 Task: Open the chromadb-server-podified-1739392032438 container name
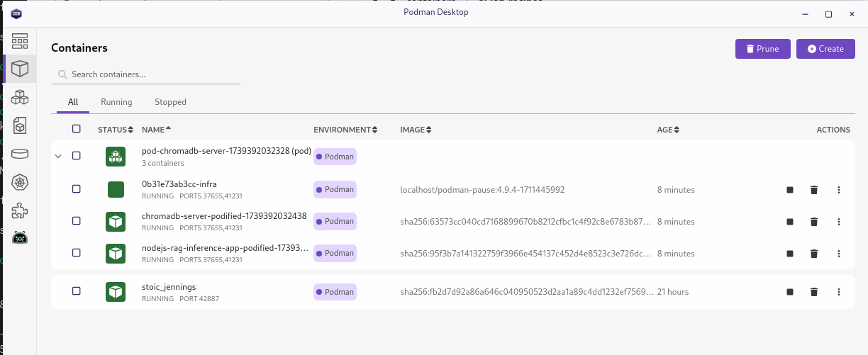(224, 216)
